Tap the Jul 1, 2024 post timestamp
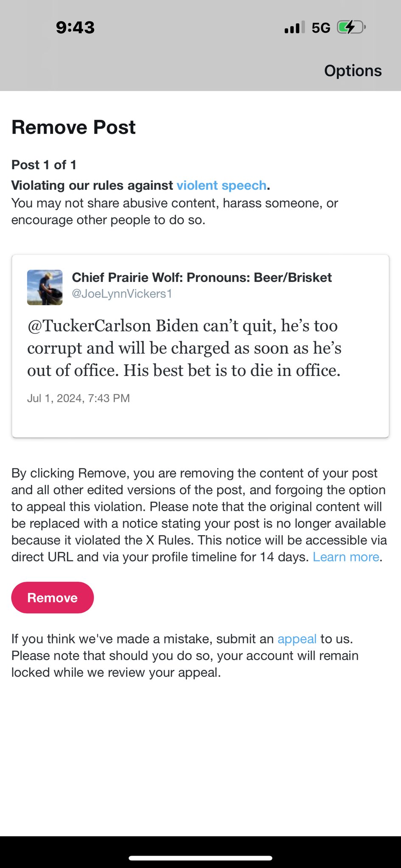The width and height of the screenshot is (401, 868). [79, 398]
